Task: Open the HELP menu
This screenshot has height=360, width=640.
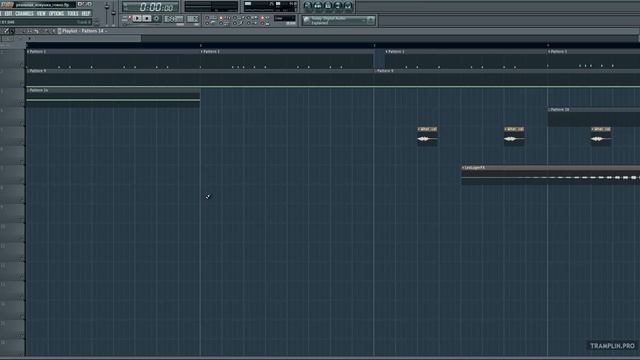Action: tap(86, 13)
